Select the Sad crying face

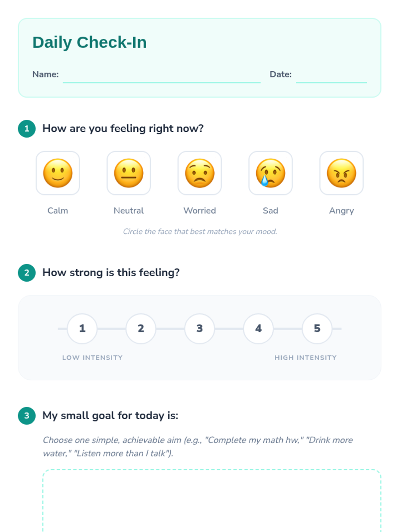click(x=270, y=173)
